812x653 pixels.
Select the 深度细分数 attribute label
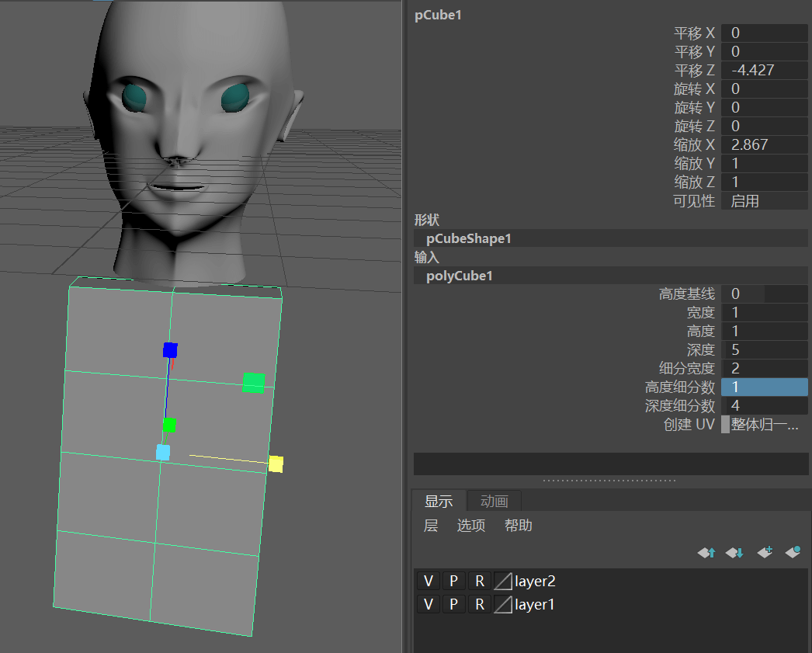click(x=680, y=406)
